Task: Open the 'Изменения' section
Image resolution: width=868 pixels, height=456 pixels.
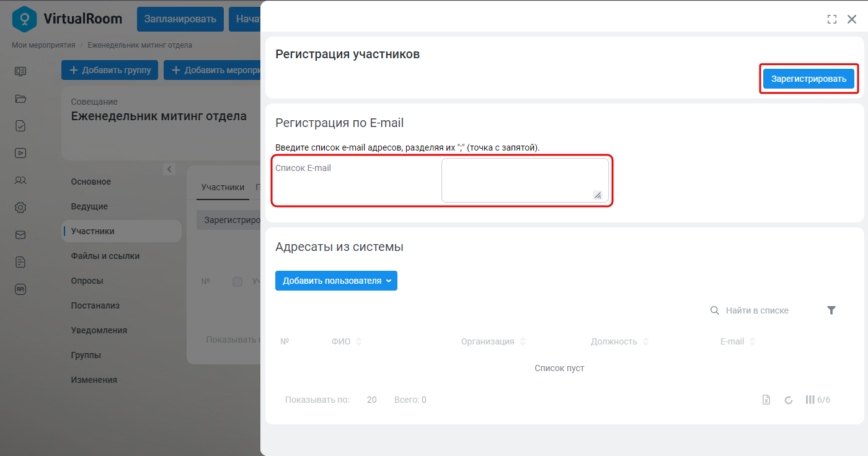Action: pos(94,380)
